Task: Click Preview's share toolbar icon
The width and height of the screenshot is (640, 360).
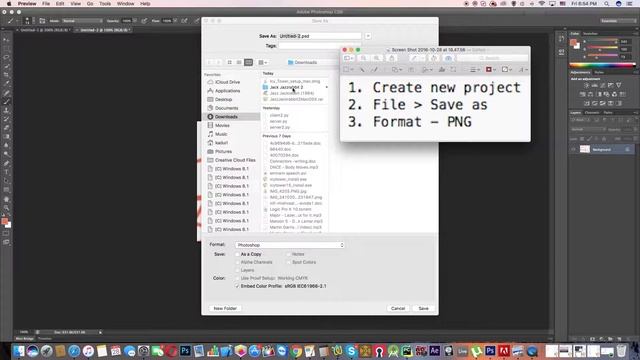Action: (391, 58)
